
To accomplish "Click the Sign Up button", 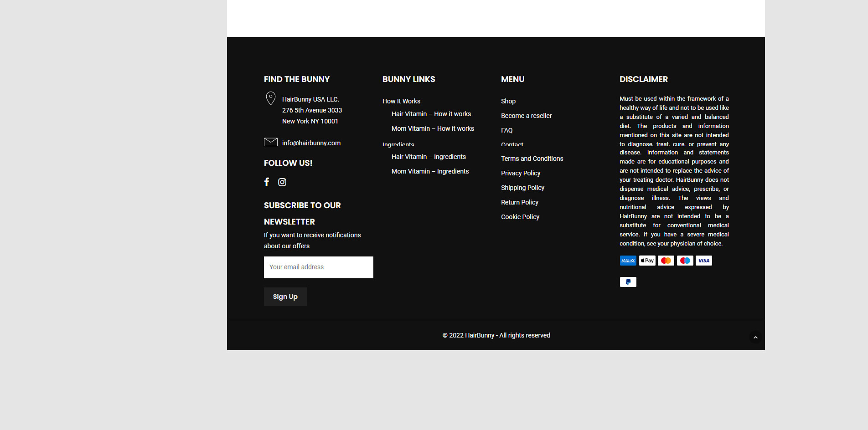I will pyautogui.click(x=285, y=297).
